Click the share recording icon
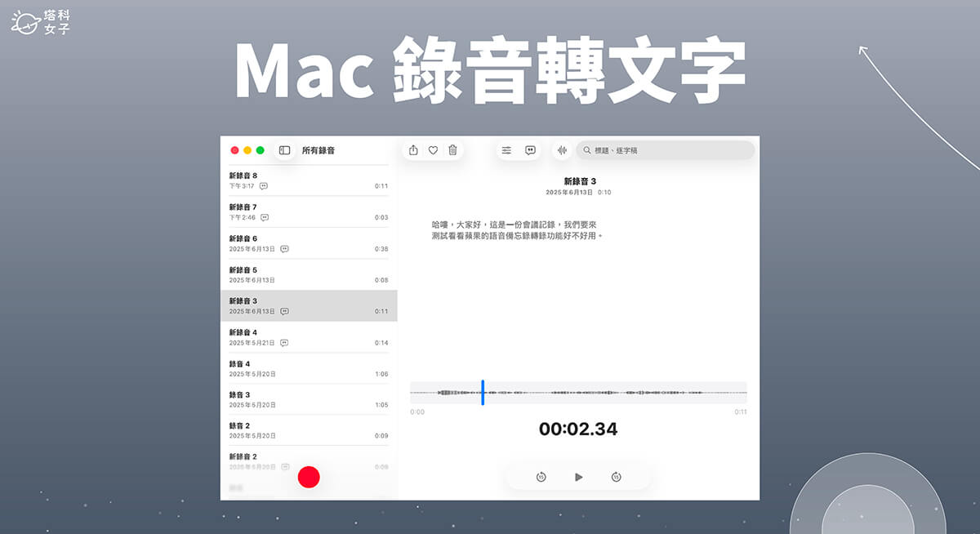Viewport: 980px width, 534px height. (x=413, y=150)
